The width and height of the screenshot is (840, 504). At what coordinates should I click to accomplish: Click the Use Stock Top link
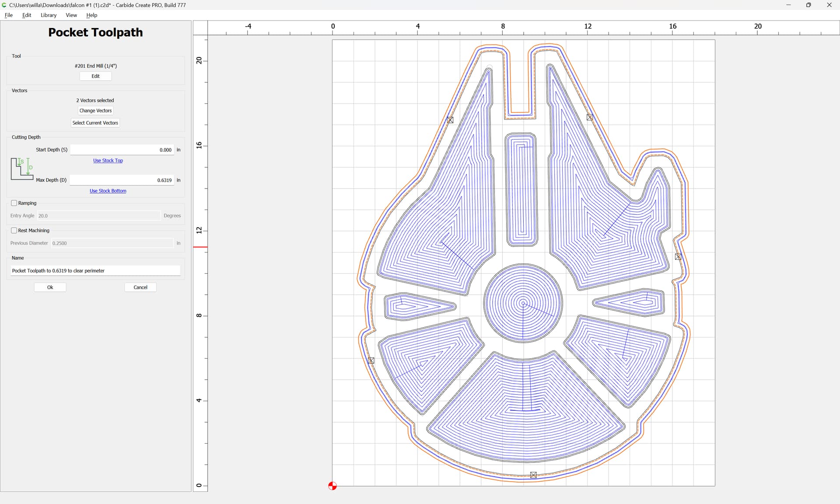(x=108, y=161)
